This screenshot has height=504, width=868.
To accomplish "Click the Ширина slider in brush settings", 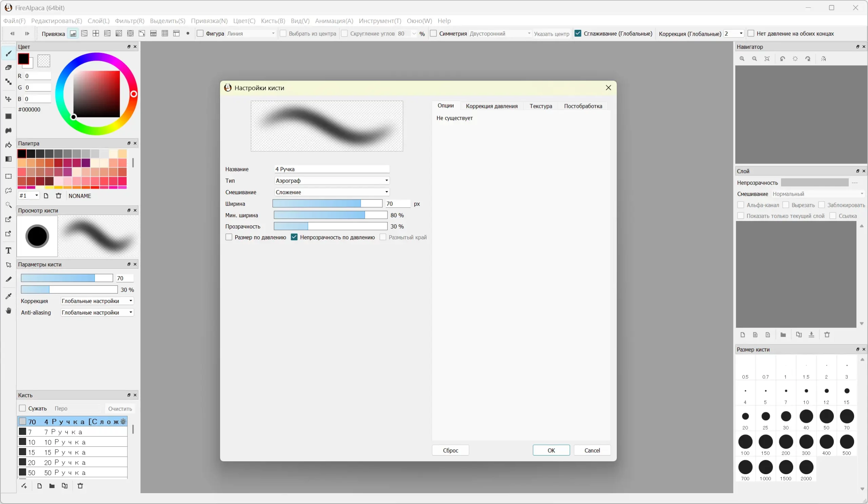I will 327,204.
